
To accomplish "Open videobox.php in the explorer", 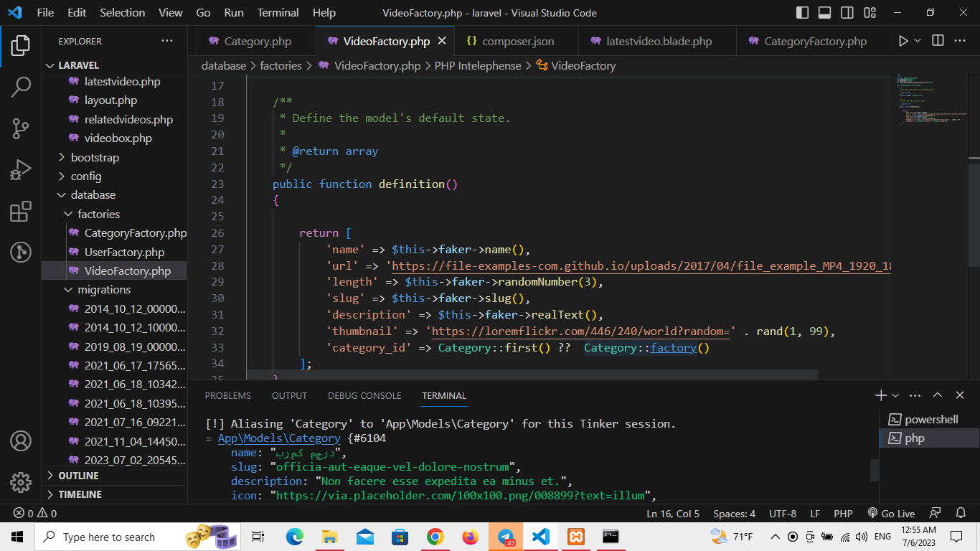I will (x=115, y=138).
